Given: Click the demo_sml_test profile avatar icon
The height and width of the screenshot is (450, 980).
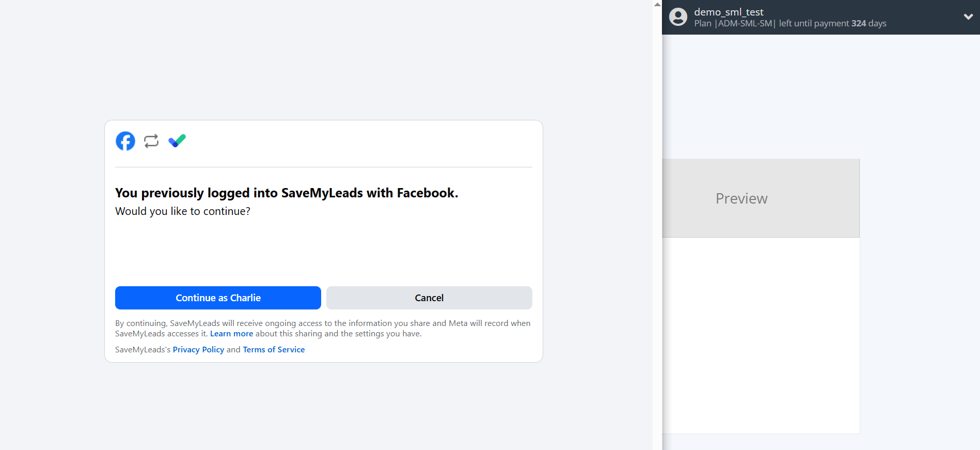Looking at the screenshot, I should (678, 17).
